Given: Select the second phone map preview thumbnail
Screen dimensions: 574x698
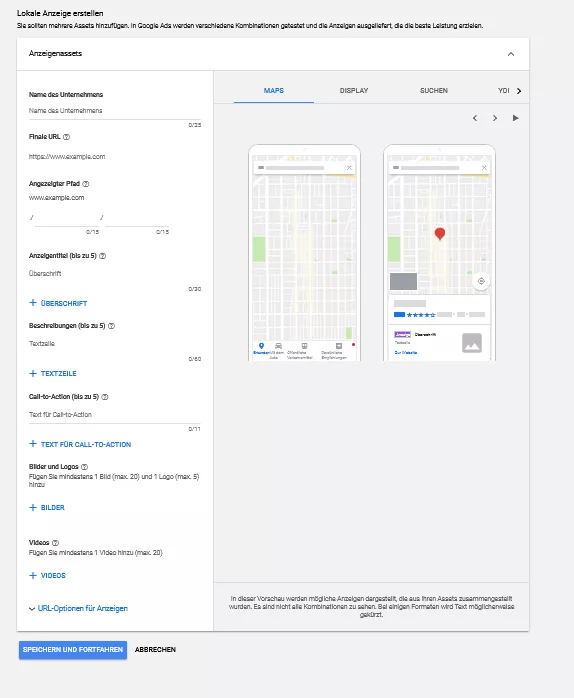Looking at the screenshot, I should pos(440,252).
